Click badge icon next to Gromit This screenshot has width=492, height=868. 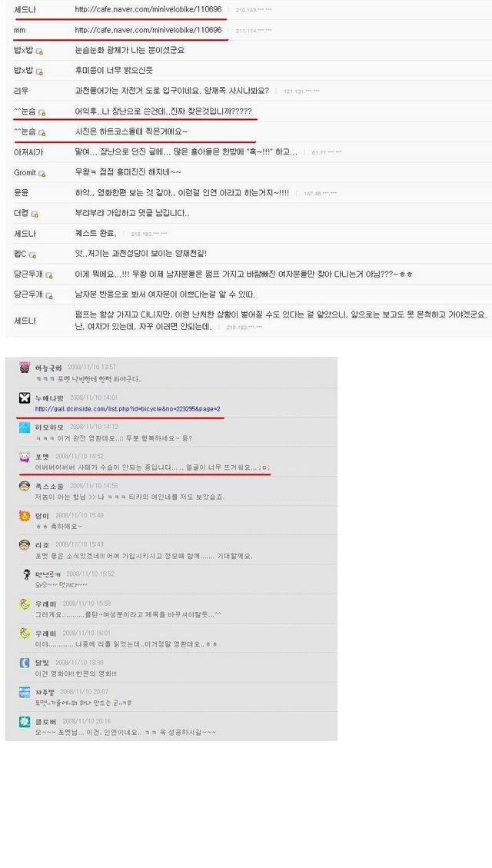coord(42,174)
